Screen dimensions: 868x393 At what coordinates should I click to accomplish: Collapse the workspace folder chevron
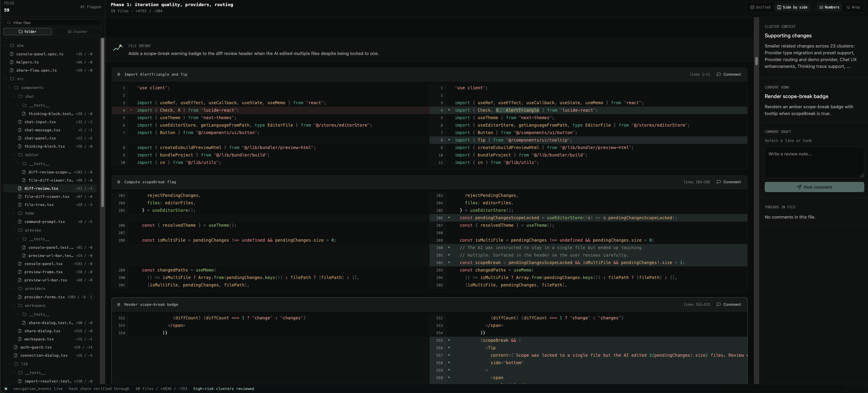tap(14, 305)
